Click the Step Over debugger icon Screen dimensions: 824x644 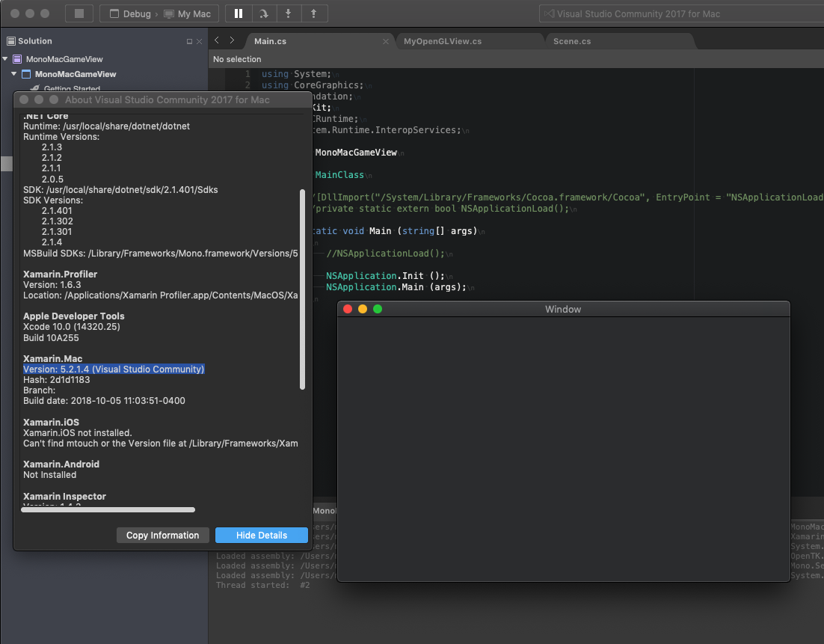[263, 13]
